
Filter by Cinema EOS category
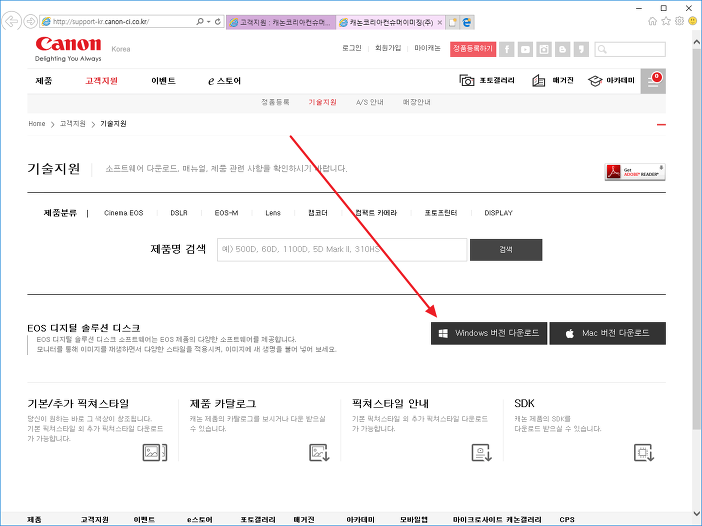[124, 213]
